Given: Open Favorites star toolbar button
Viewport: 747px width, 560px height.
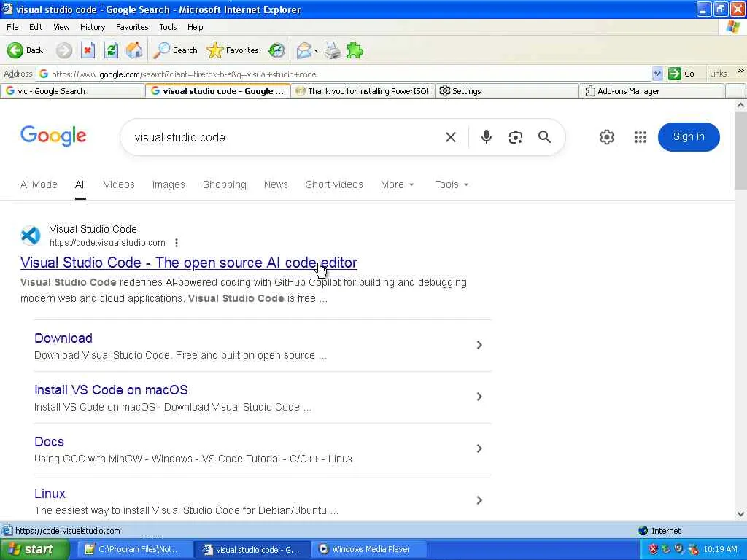Looking at the screenshot, I should coord(233,50).
